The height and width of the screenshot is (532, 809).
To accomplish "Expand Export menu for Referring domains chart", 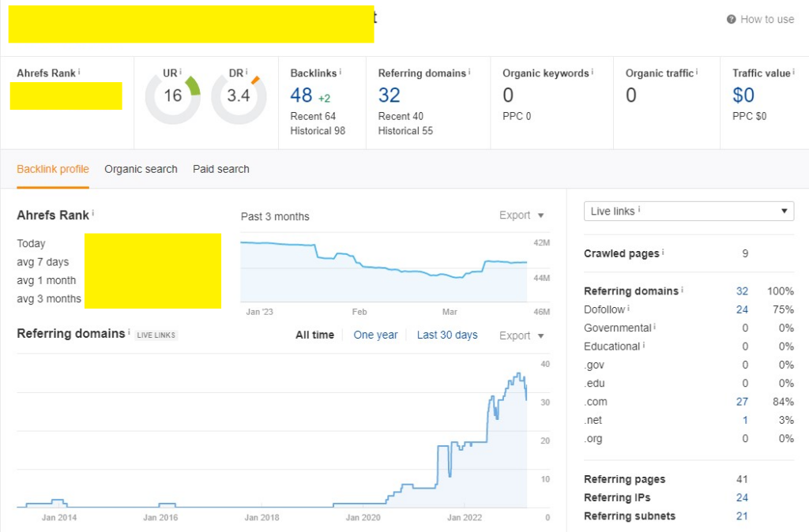I will 521,335.
